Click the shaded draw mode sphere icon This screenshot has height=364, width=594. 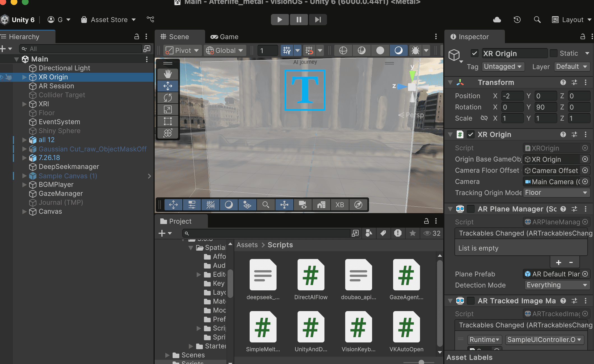[x=380, y=50]
